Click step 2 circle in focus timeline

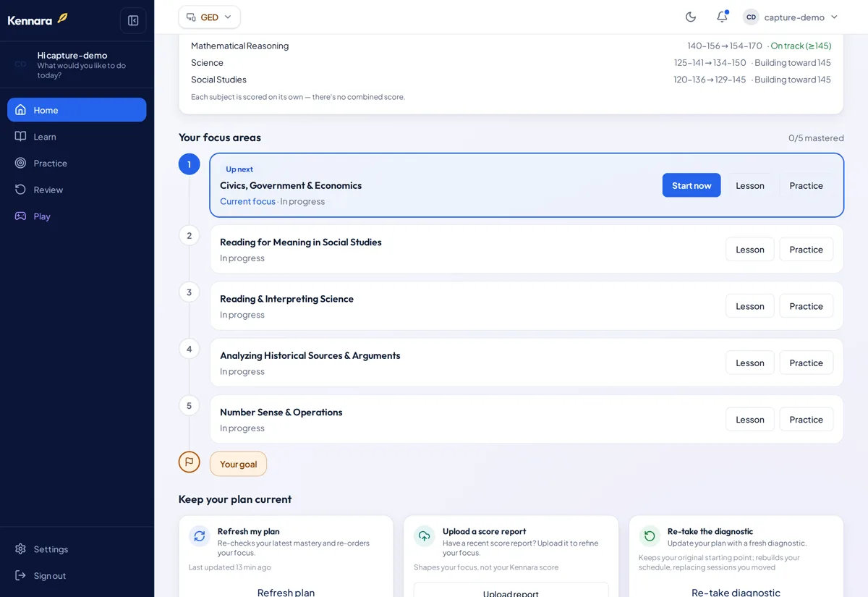[190, 235]
